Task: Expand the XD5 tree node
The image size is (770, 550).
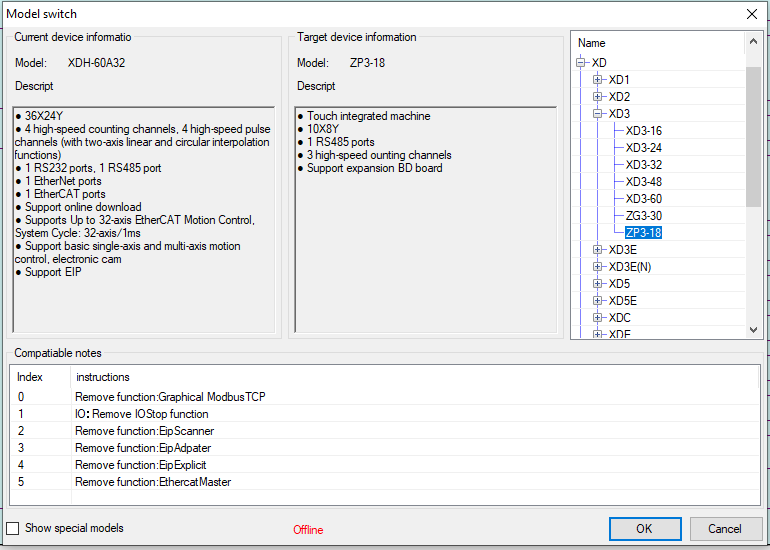Action: 598,284
